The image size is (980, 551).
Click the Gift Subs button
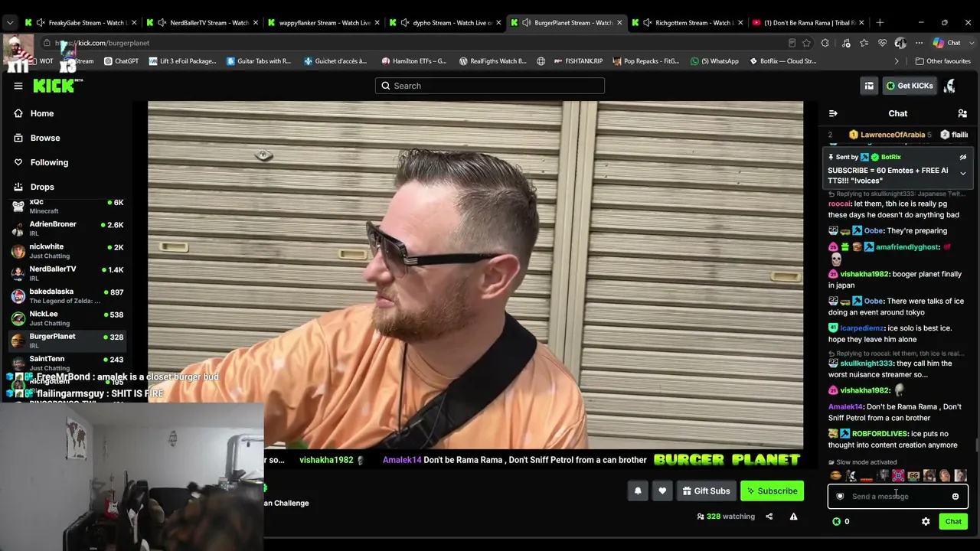tap(706, 491)
